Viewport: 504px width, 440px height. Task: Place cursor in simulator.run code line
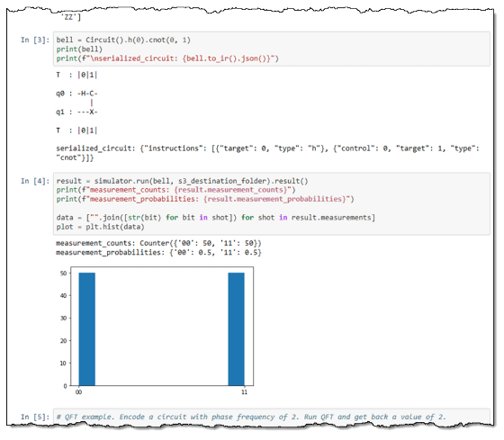tap(182, 181)
